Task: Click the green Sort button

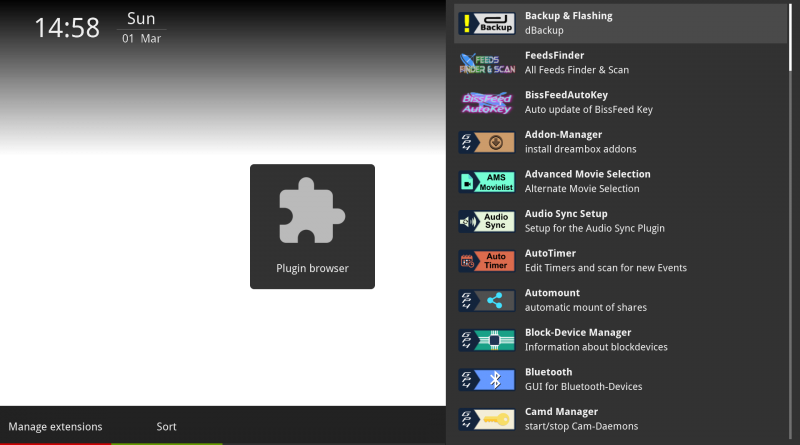Action: [166, 427]
